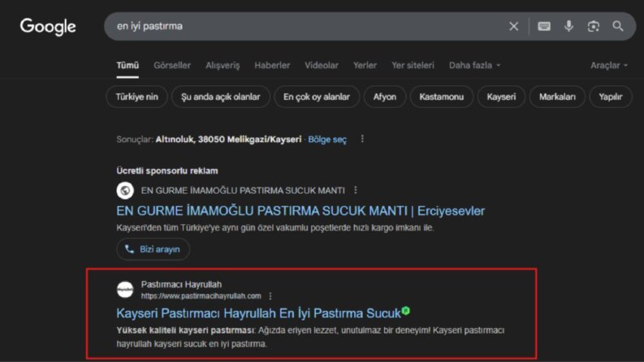The image size is (644, 362).
Task: Expand the Daha fazla dropdown
Action: pyautogui.click(x=475, y=65)
